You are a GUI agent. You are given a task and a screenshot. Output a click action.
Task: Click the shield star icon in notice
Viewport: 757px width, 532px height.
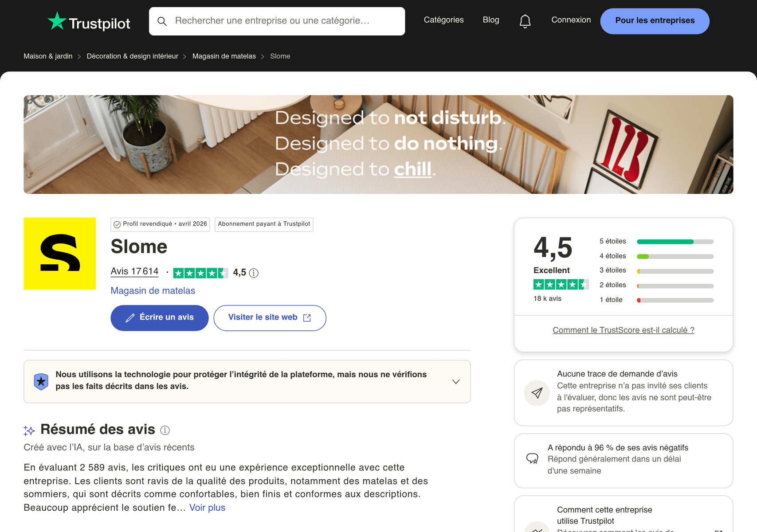point(41,381)
